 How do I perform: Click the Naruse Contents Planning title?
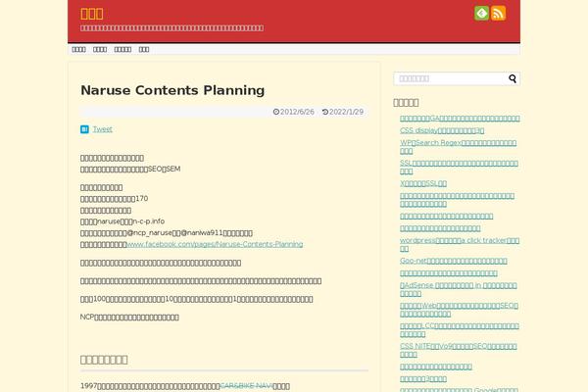point(172,90)
